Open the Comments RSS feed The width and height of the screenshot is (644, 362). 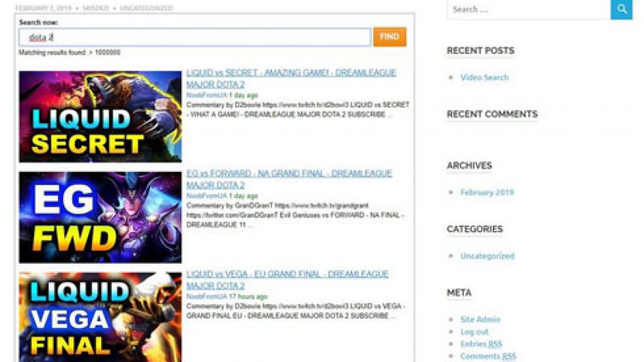(488, 356)
